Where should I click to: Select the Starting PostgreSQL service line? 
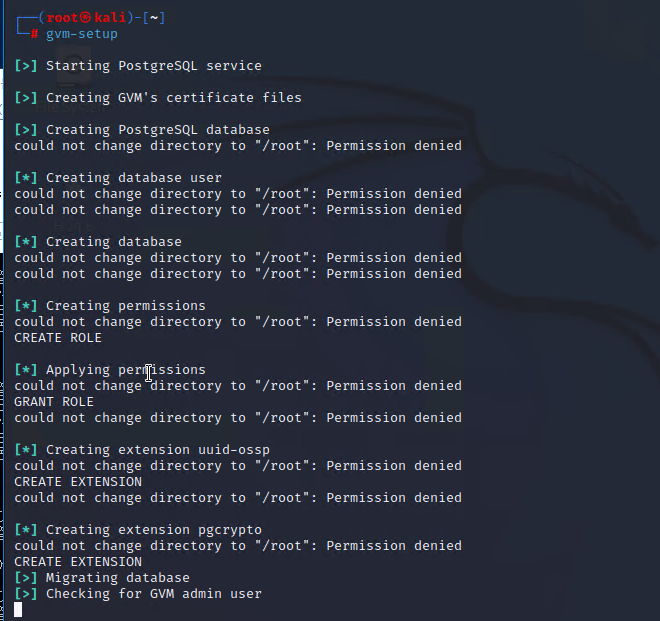[x=153, y=66]
